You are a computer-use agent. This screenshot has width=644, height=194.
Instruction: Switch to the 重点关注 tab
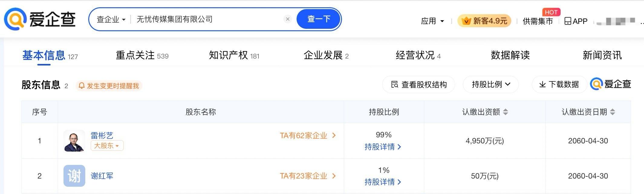pos(142,55)
